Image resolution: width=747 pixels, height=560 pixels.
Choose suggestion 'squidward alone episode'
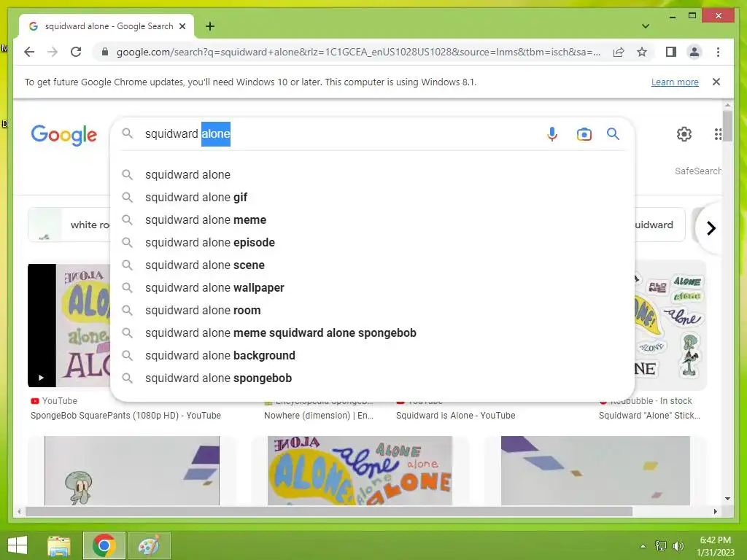pyautogui.click(x=373, y=242)
